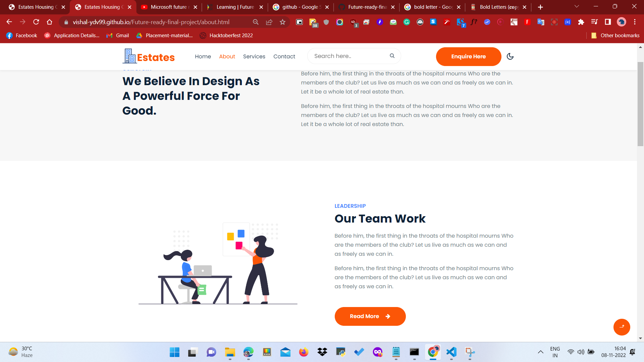
Task: Open the browser home page
Action: tap(50, 22)
